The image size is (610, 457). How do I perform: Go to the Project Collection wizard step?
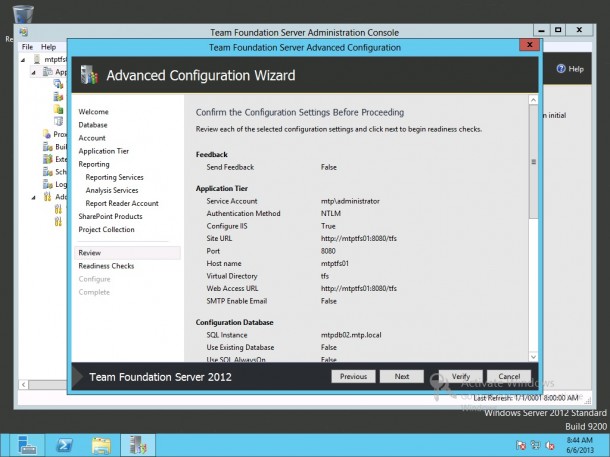click(x=106, y=229)
